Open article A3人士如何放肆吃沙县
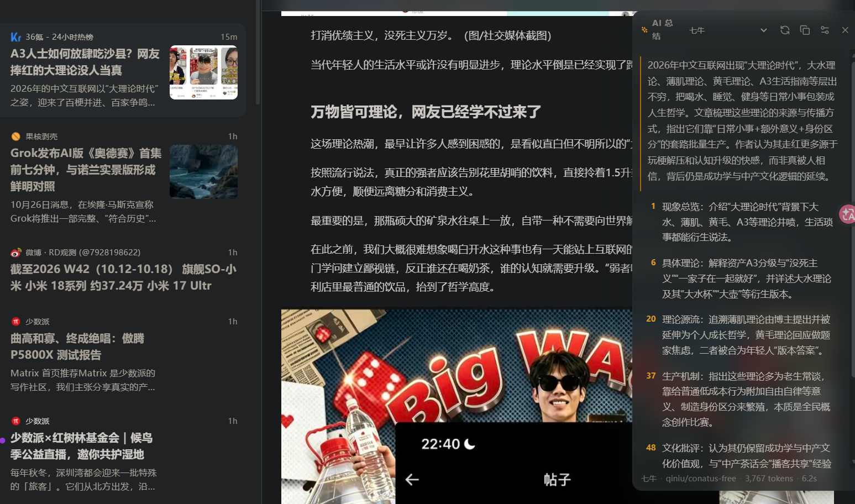The height and width of the screenshot is (504, 855). click(x=85, y=62)
